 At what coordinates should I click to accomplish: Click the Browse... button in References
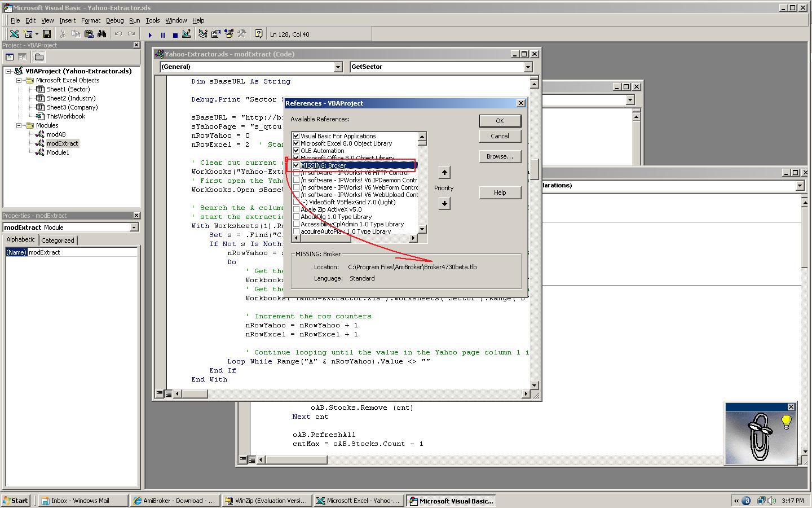click(500, 156)
